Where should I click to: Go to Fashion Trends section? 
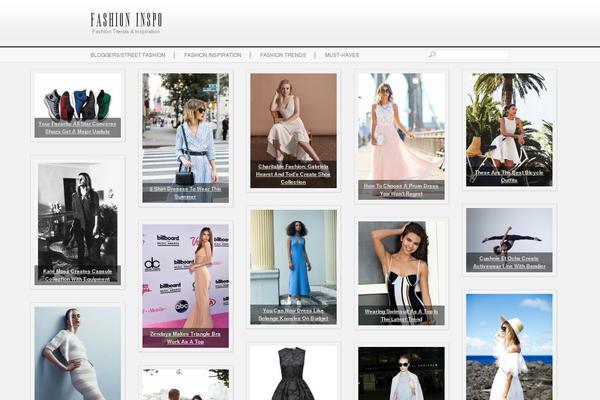[x=283, y=55]
